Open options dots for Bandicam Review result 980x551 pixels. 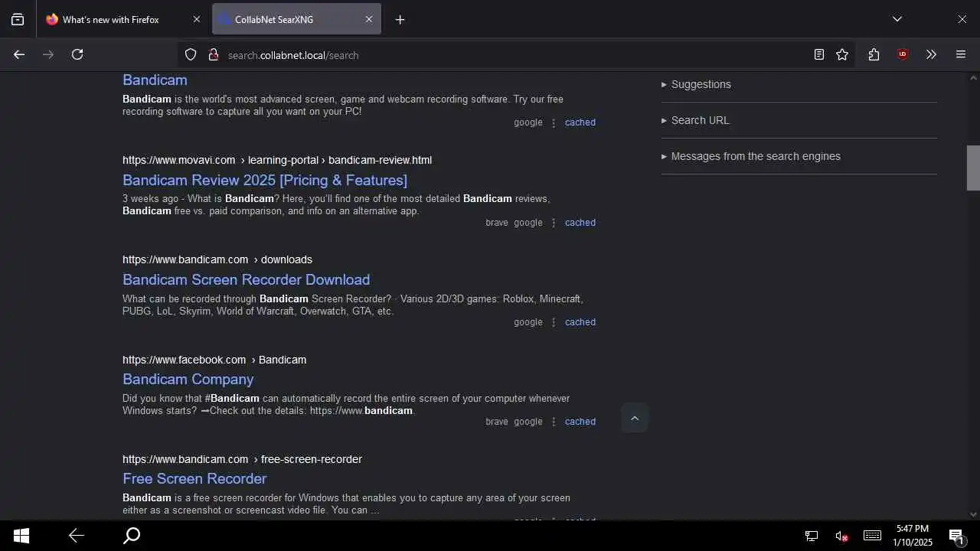click(554, 223)
